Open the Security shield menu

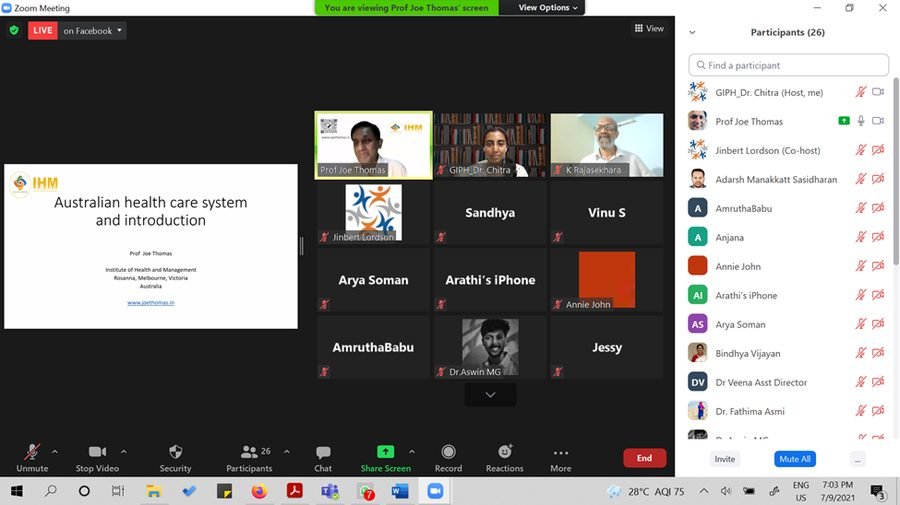(176, 452)
